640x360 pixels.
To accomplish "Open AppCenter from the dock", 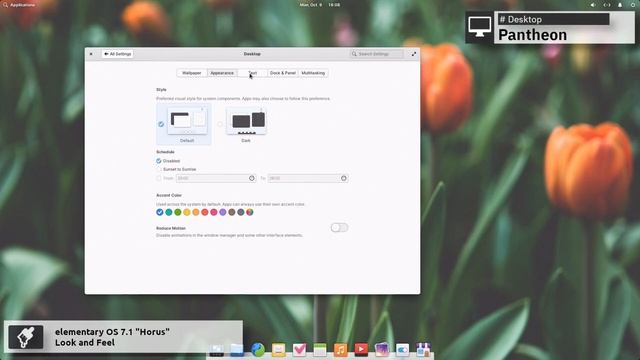I will pyautogui.click(x=423, y=350).
